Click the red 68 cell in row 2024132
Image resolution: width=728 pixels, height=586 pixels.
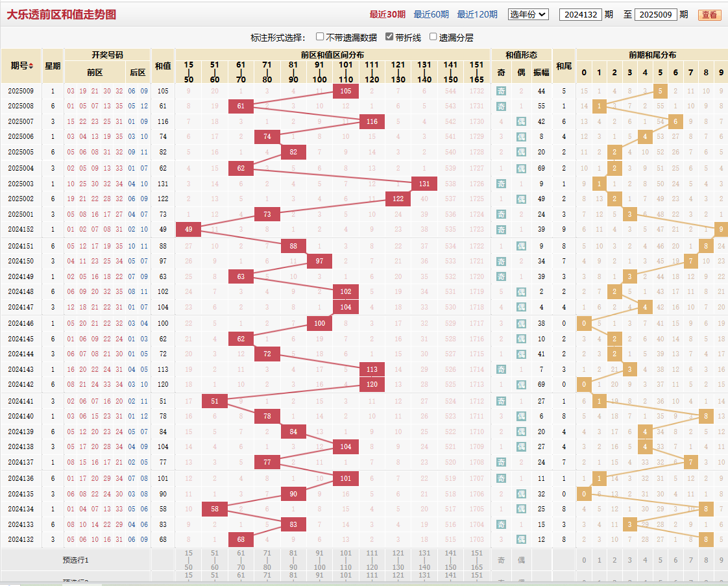(241, 539)
